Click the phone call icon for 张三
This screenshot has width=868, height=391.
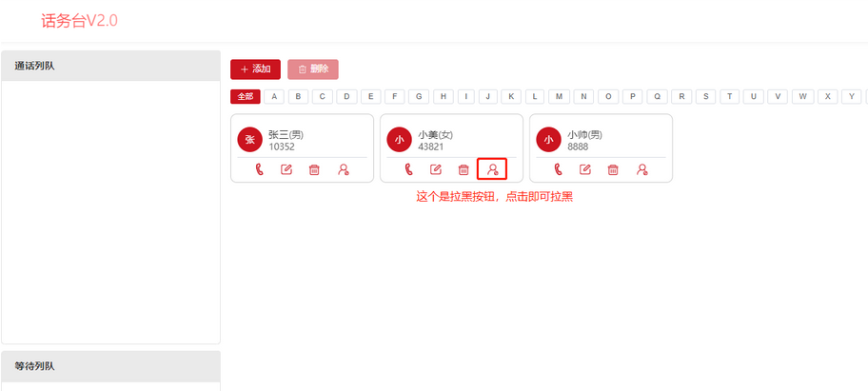[x=260, y=169]
